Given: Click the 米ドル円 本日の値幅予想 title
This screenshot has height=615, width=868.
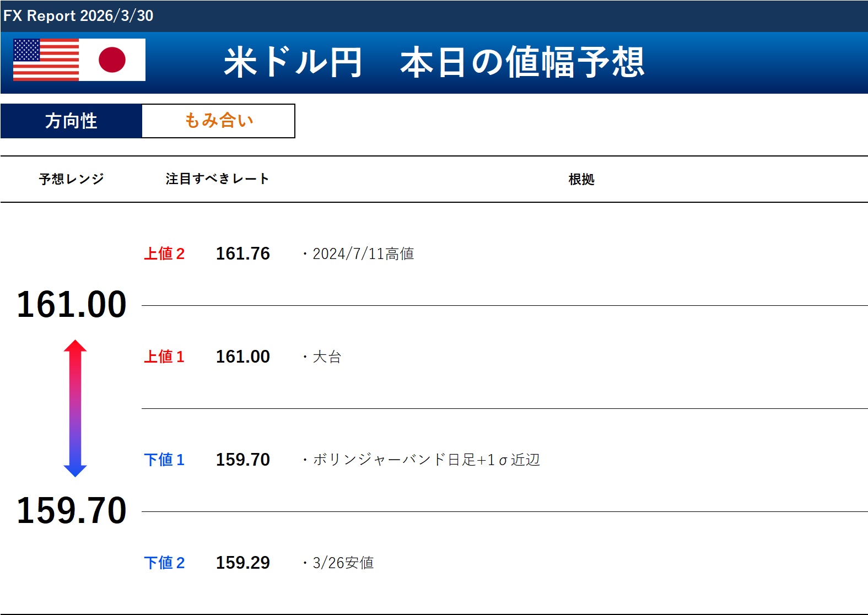Looking at the screenshot, I should click(434, 62).
